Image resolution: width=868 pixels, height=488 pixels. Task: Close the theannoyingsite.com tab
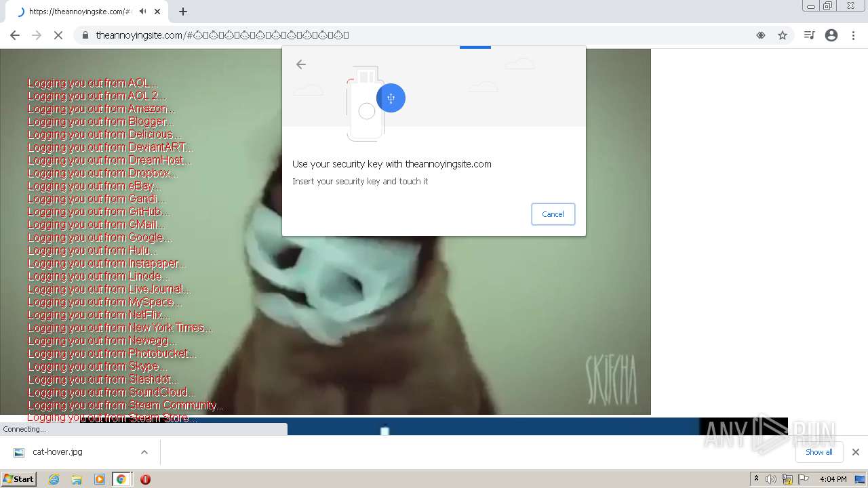(x=157, y=12)
